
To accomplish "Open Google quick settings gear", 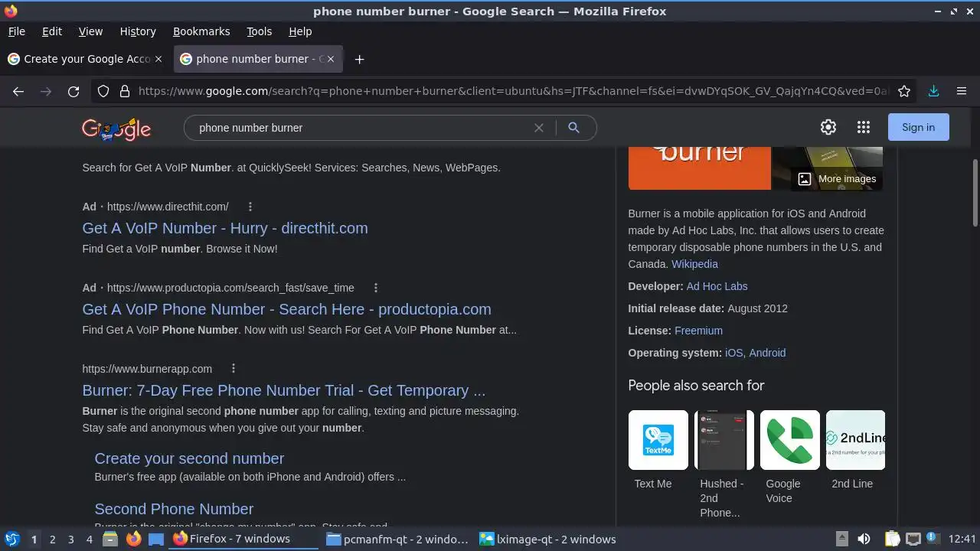I will click(828, 127).
